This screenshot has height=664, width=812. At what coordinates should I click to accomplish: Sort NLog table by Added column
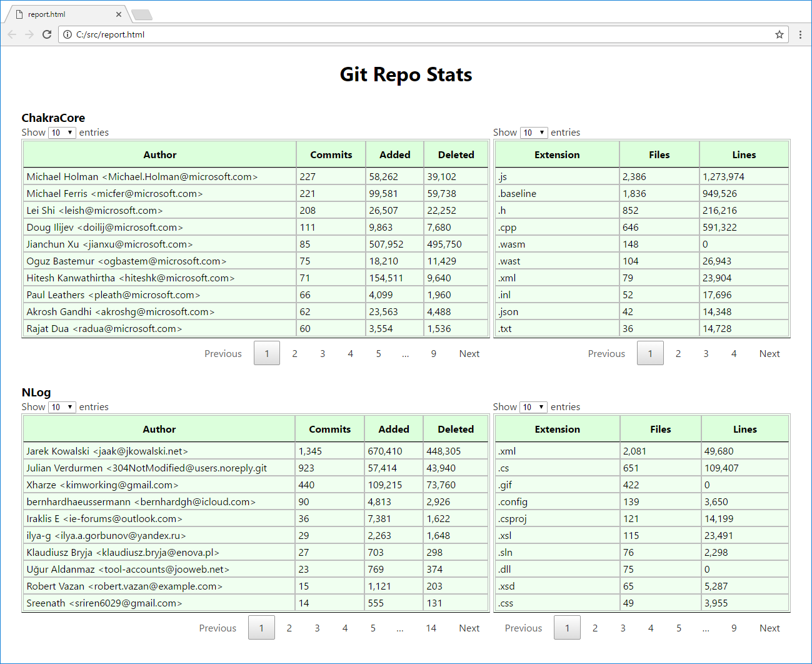point(394,429)
